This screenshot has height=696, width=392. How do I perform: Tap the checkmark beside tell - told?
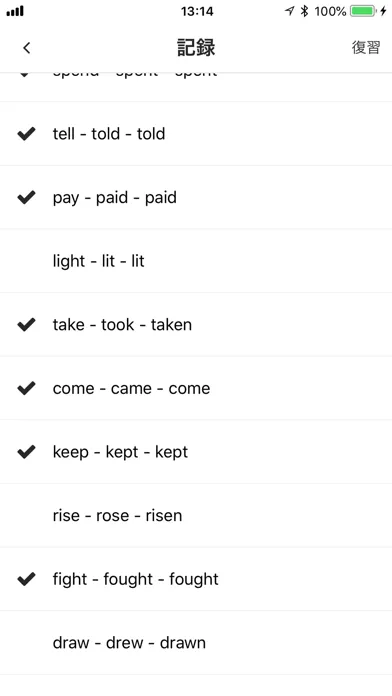(26, 134)
